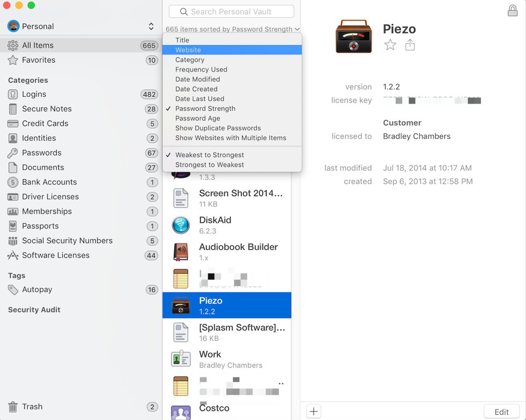
Task: Sort items by Date Created
Action: 232,89
